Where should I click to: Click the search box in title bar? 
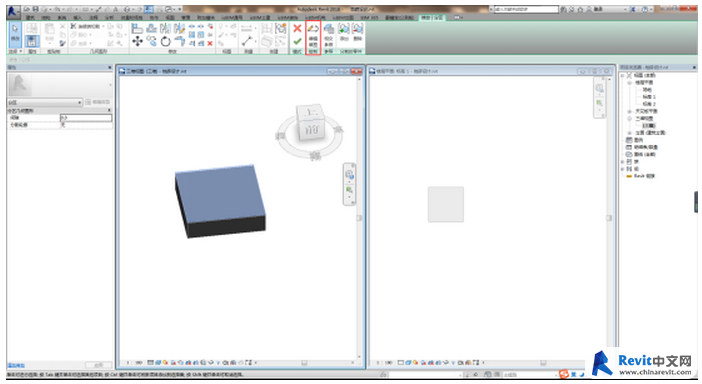pos(526,9)
